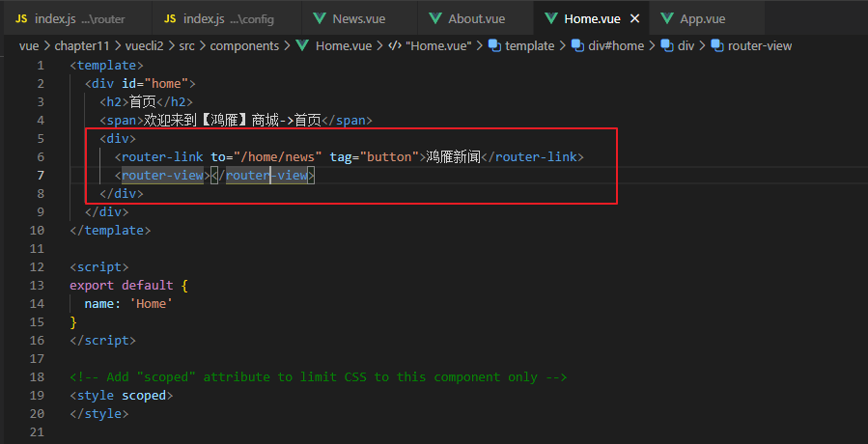Viewport: 868px width, 444px height.
Task: Open breadcrumb segment components
Action: click(244, 46)
